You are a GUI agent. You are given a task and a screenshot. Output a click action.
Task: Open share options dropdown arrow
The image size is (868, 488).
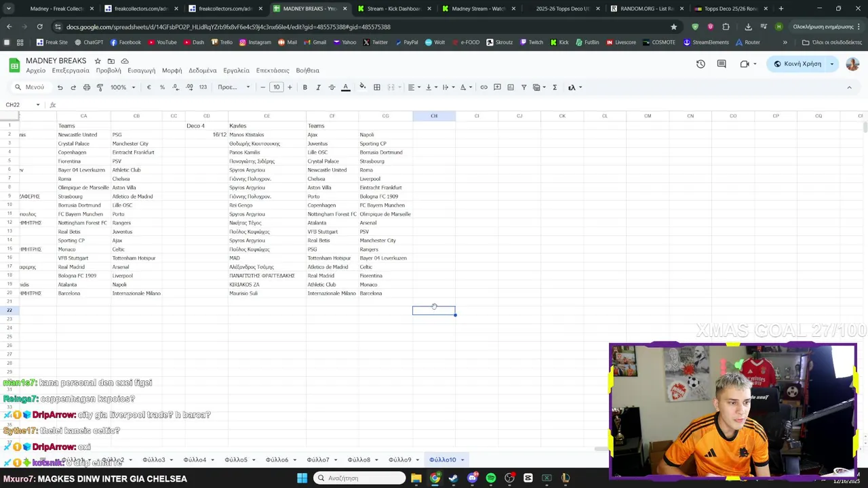pos(832,64)
